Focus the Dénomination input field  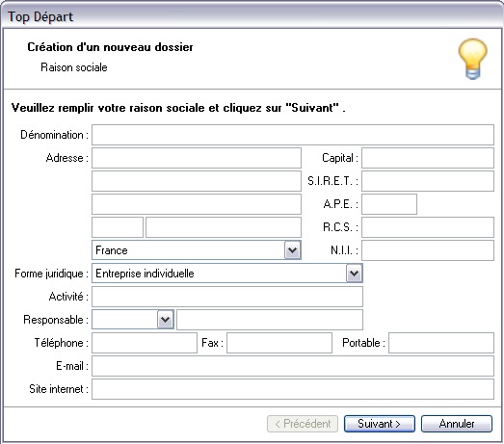click(293, 135)
